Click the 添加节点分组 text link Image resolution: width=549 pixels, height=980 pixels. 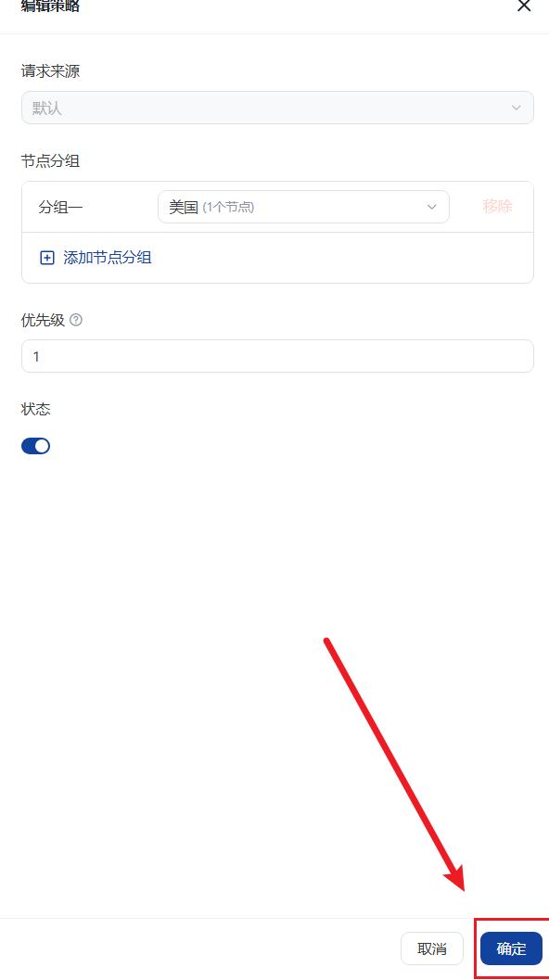108,258
